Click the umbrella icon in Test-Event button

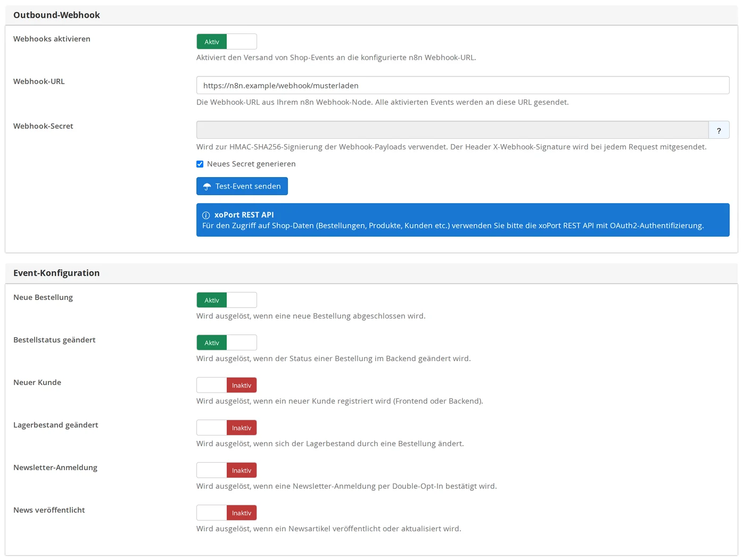pyautogui.click(x=207, y=187)
